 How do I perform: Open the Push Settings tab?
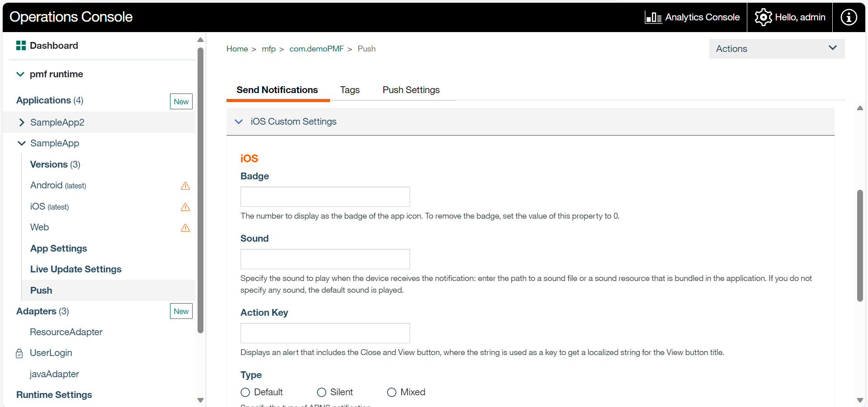[410, 90]
